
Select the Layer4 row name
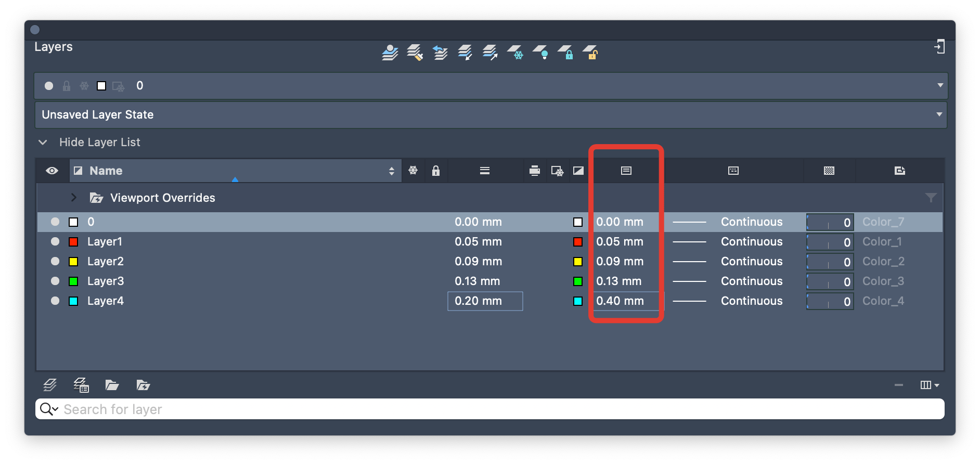click(106, 301)
